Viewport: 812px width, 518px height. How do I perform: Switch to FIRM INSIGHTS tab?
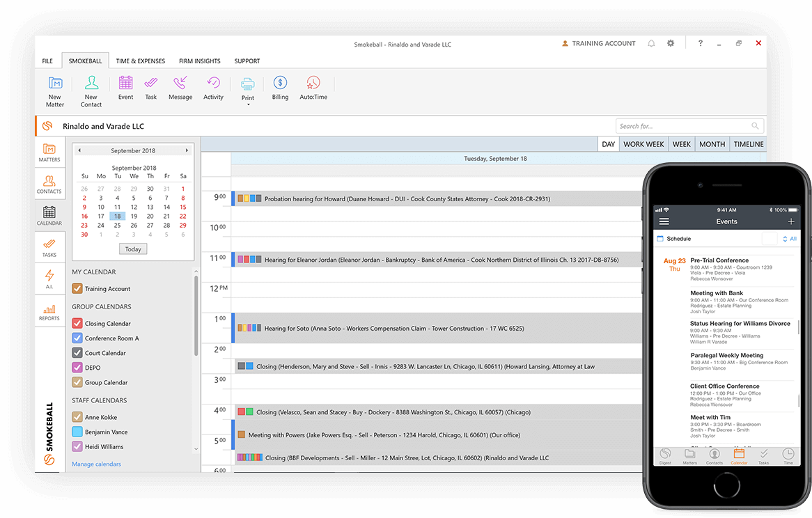tap(199, 61)
